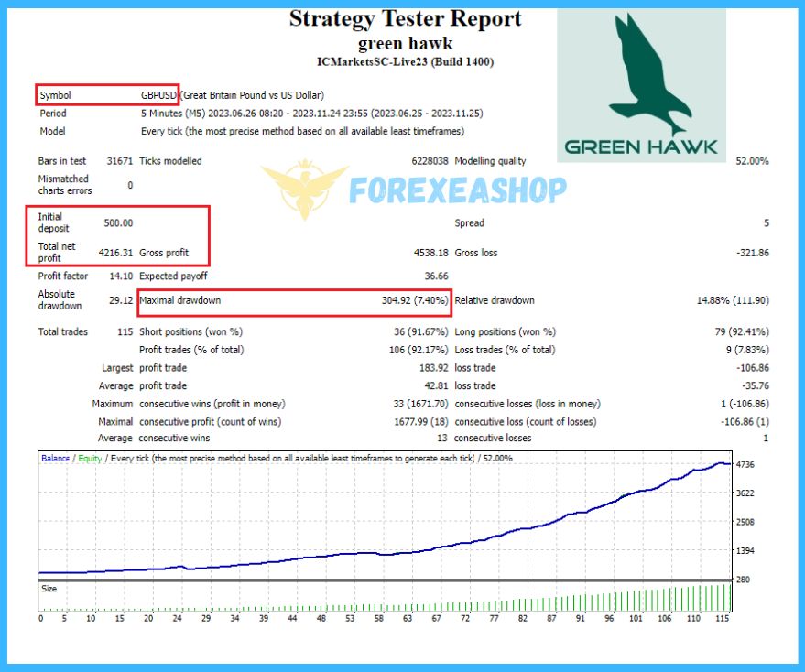805x672 pixels.
Task: Click Expected payoff value '36.66'
Action: [436, 276]
